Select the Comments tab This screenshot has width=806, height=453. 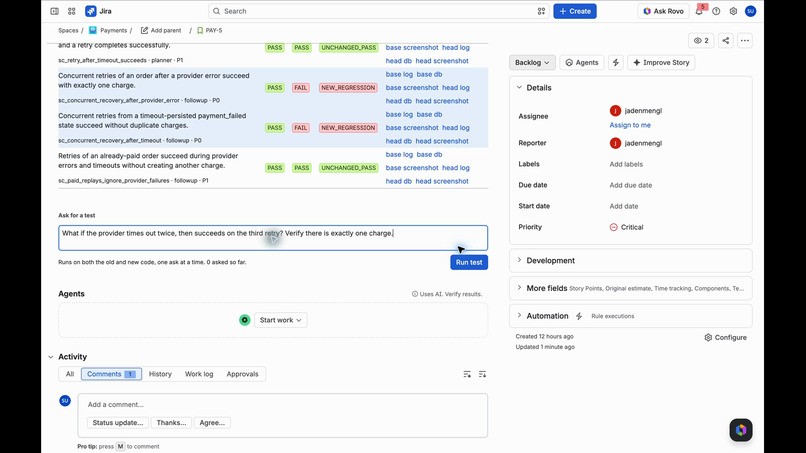pos(111,374)
